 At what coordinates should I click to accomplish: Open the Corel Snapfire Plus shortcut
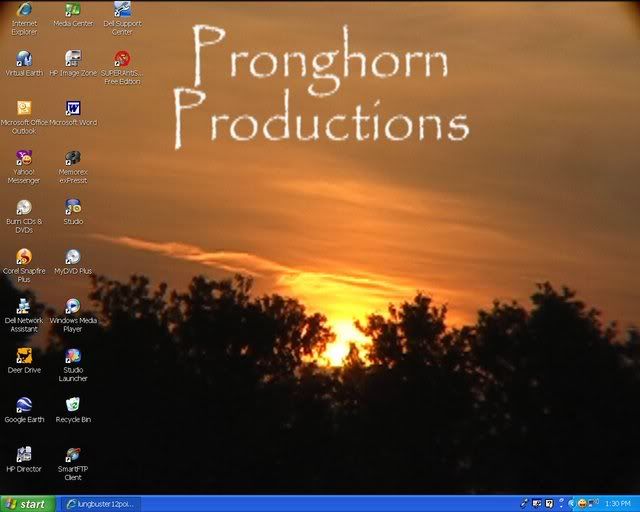[x=24, y=266]
